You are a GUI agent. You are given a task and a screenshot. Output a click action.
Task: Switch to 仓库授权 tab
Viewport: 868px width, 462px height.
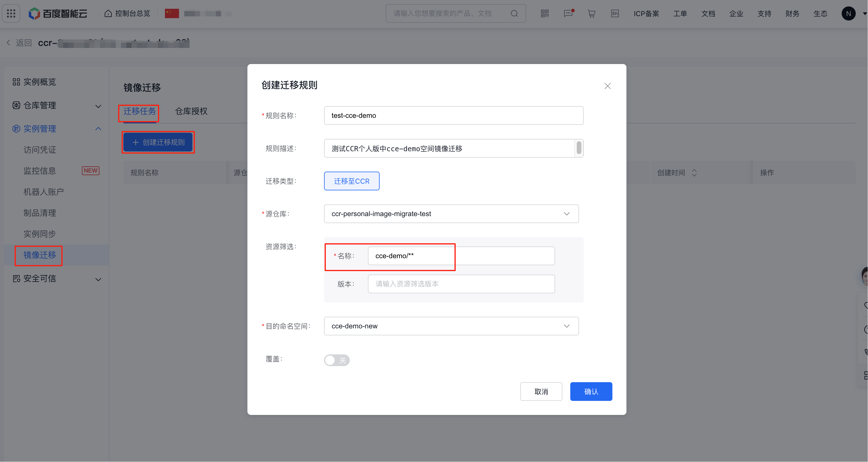click(191, 111)
